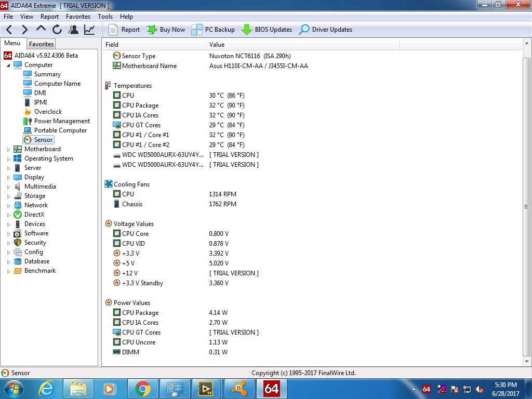Go forward with the right arrow toolbar icon

coord(25,30)
